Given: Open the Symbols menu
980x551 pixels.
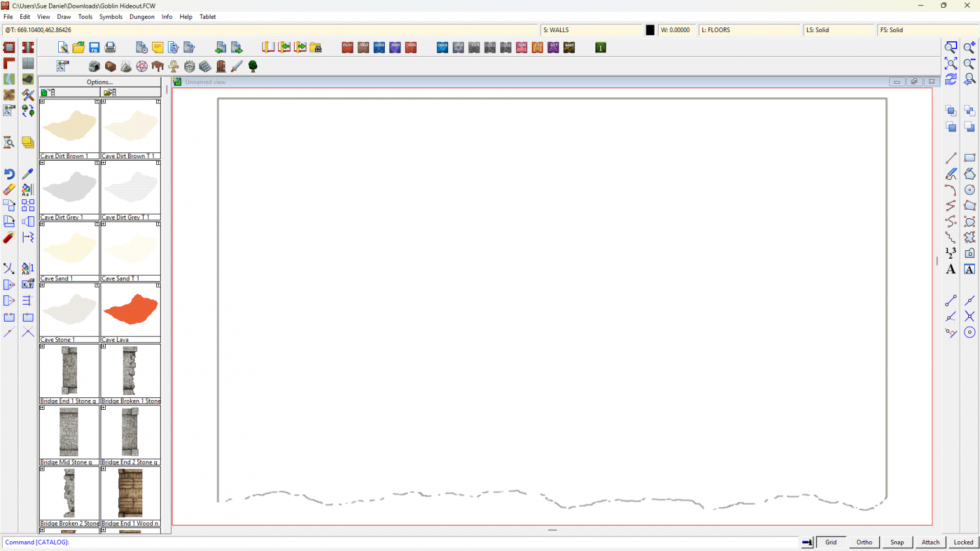Looking at the screenshot, I should pos(110,17).
